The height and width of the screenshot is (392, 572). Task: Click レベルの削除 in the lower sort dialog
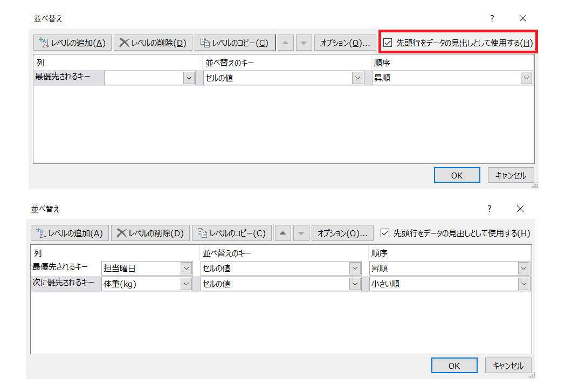pyautogui.click(x=151, y=233)
